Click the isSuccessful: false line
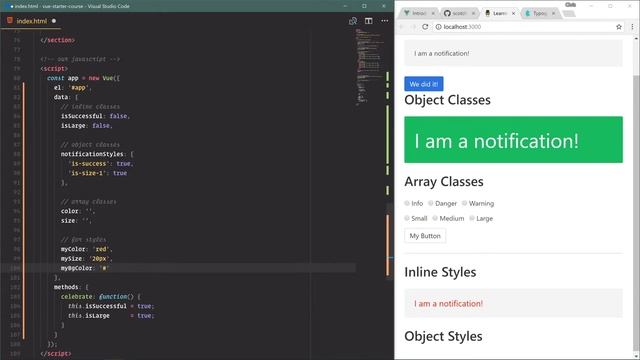This screenshot has width=640, height=360. coord(95,116)
